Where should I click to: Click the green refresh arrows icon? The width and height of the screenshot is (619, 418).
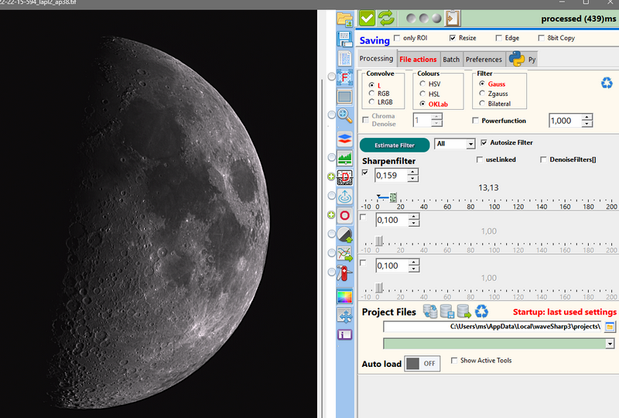click(385, 18)
